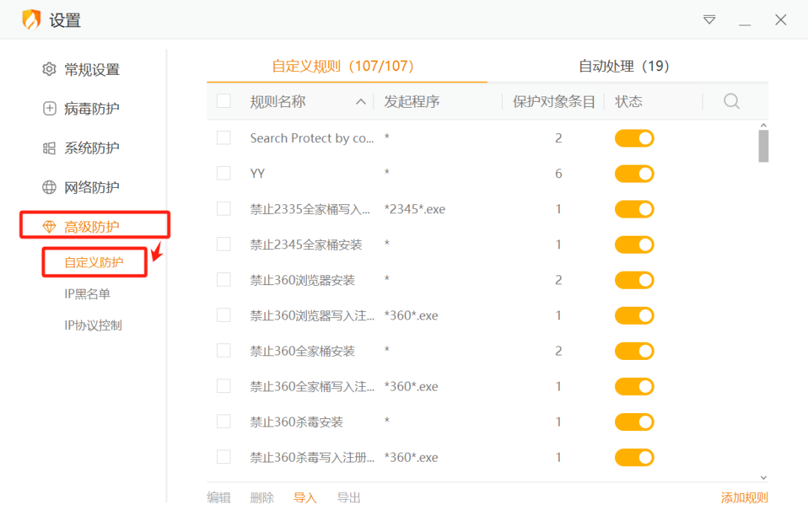Click 导出 to export rules
Viewport: 808px width, 532px height.
click(x=349, y=498)
